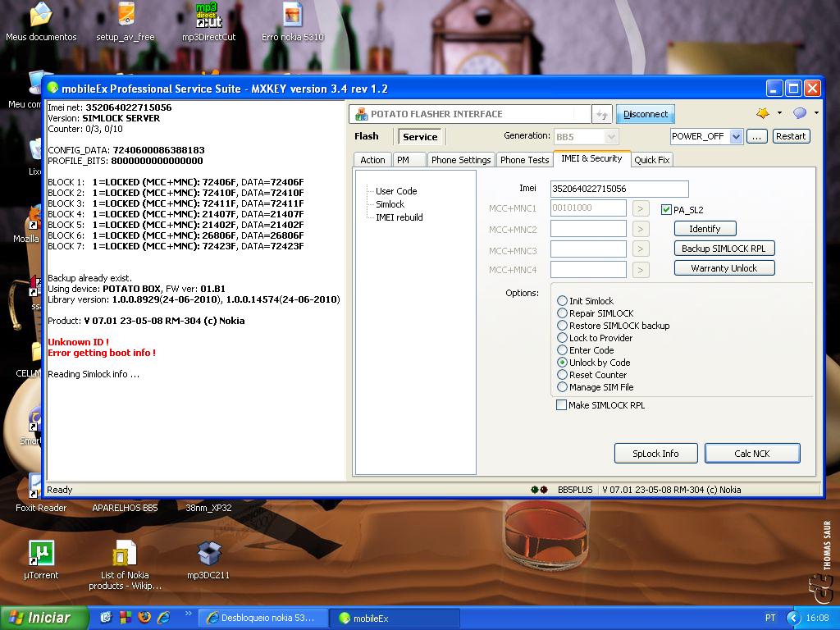Click the Identify button
The image size is (840, 630).
click(705, 229)
